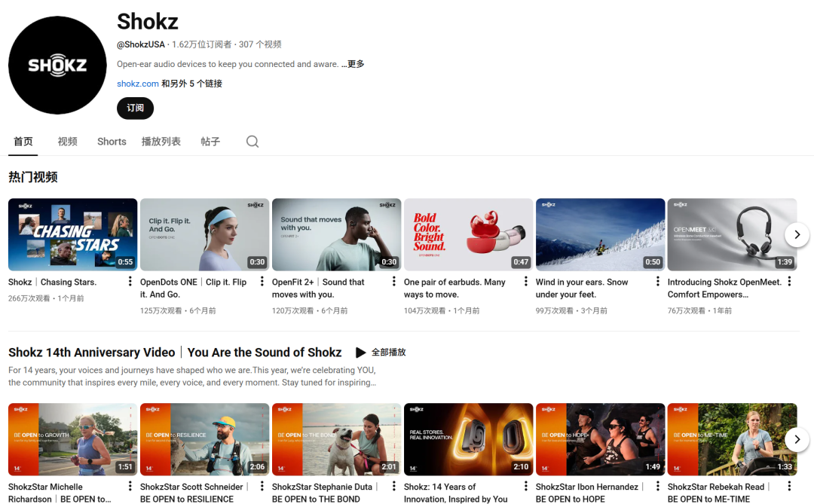Open options menu for ShokzStar Scott Schneider
814x504 pixels.
coord(262,486)
